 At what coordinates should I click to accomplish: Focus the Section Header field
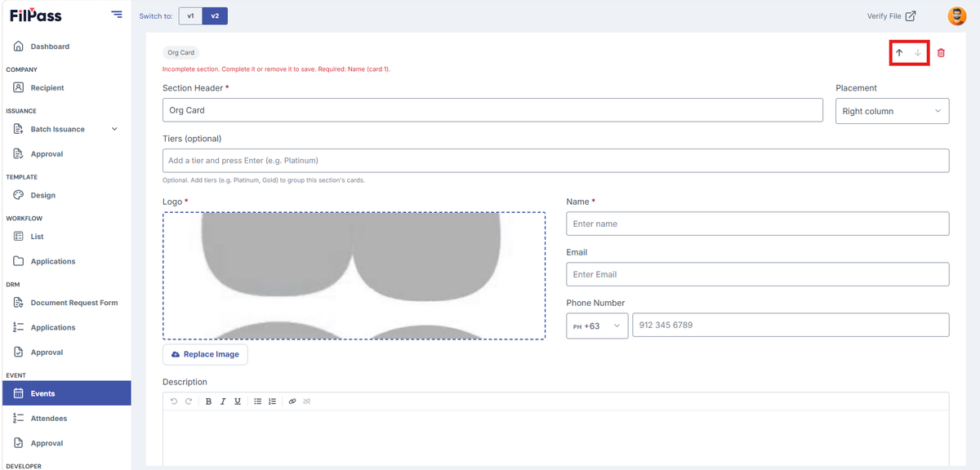pyautogui.click(x=492, y=110)
